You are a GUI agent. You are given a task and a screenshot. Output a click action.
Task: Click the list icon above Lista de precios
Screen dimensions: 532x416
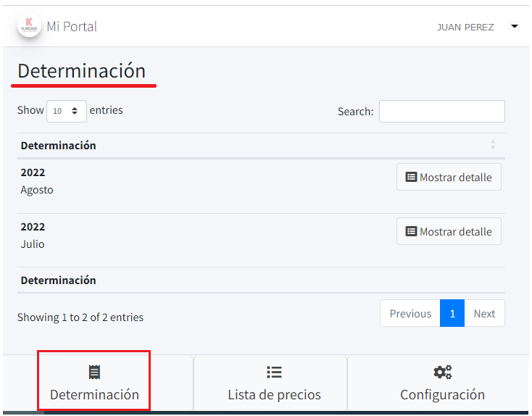pos(274,373)
